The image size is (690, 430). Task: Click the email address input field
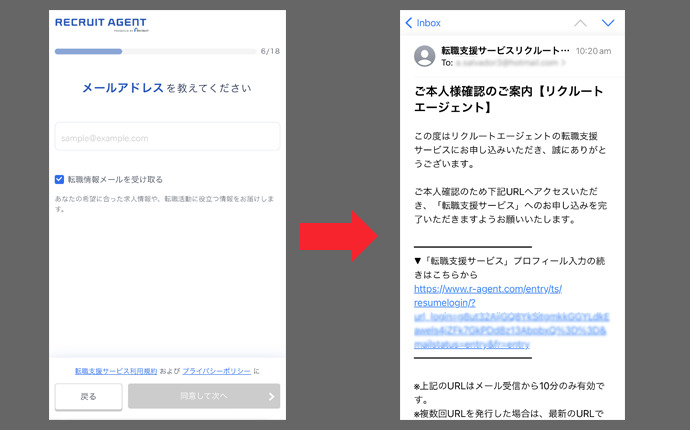167,137
